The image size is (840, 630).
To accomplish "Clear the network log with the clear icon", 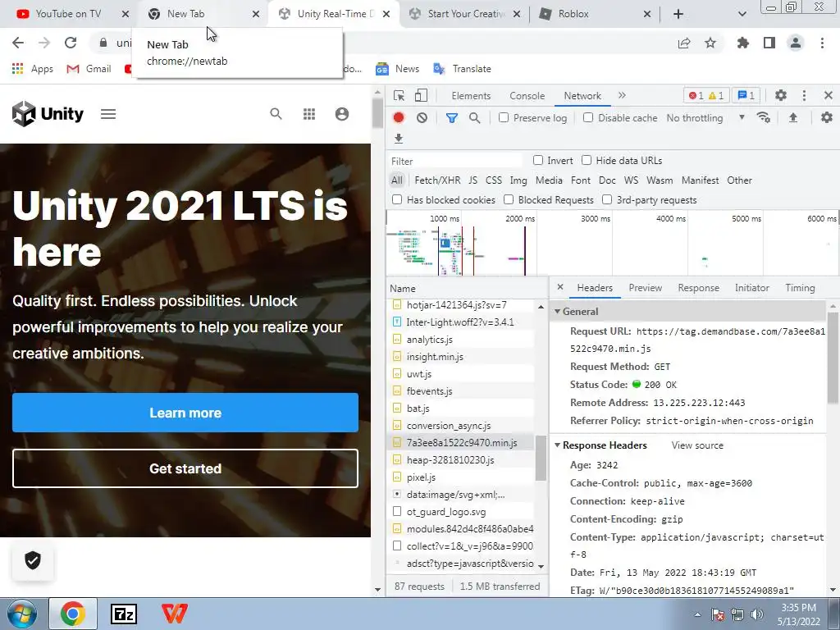I will pos(422,118).
